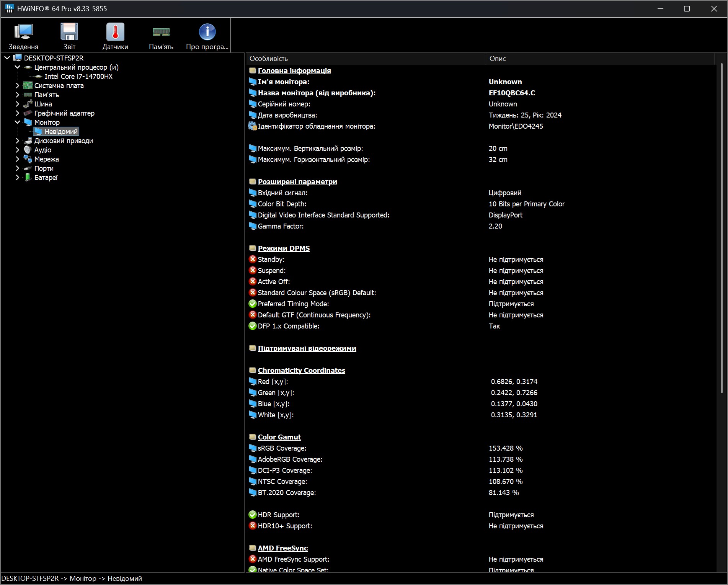Click the Chromaticity Coordinates section heading
The width and height of the screenshot is (728, 585).
click(x=302, y=370)
